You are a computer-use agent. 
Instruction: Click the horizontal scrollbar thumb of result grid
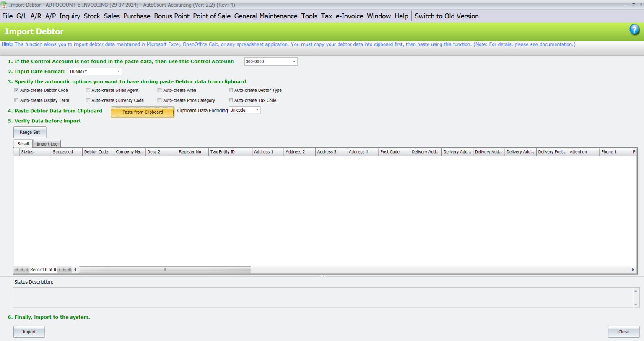(x=165, y=270)
